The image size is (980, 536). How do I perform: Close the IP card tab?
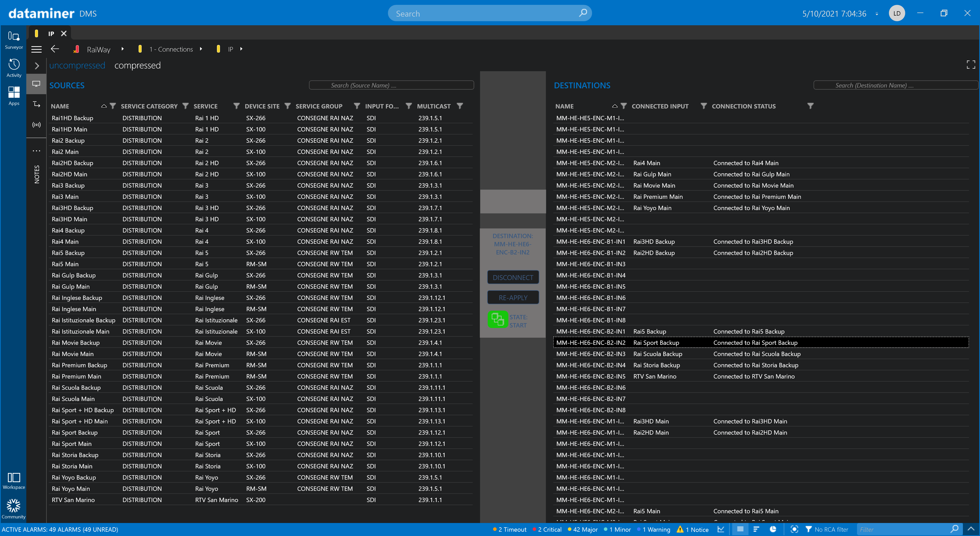(x=64, y=33)
